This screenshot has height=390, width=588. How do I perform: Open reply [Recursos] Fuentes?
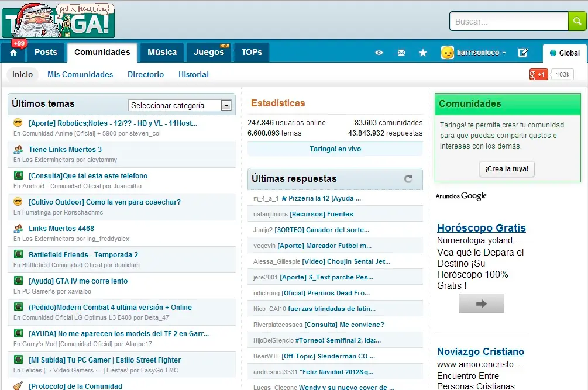point(321,214)
